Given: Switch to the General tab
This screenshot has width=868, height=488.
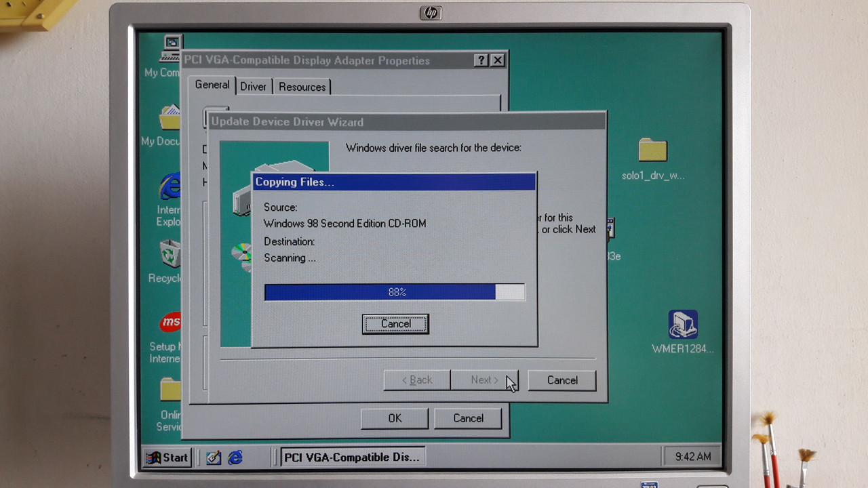Looking at the screenshot, I should pos(212,85).
